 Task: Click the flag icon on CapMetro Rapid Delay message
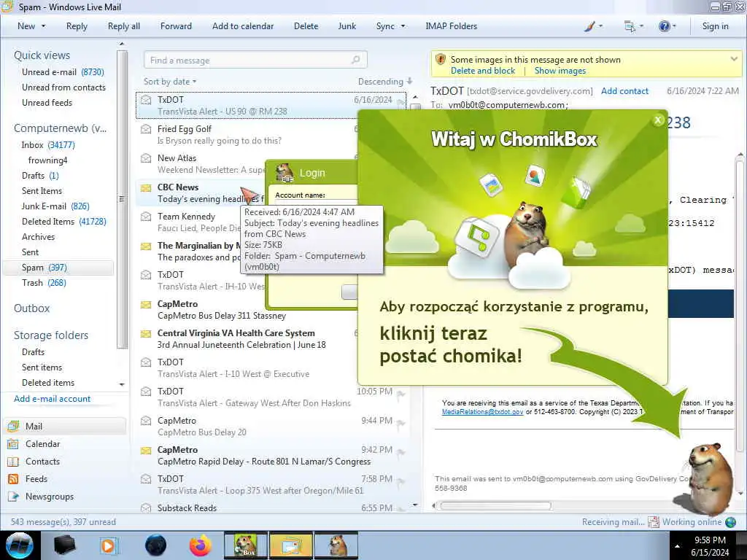(x=400, y=452)
